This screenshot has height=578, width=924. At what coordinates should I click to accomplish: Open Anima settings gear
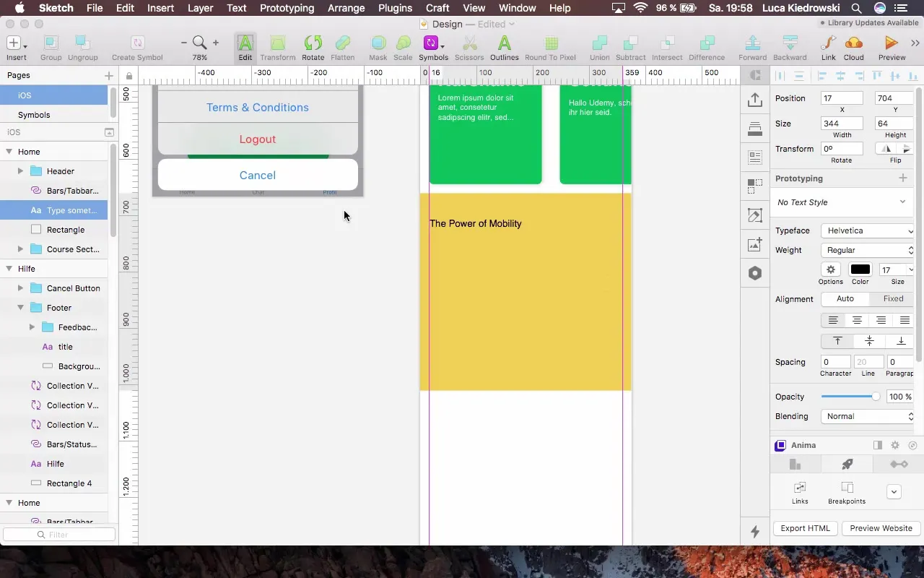(895, 446)
